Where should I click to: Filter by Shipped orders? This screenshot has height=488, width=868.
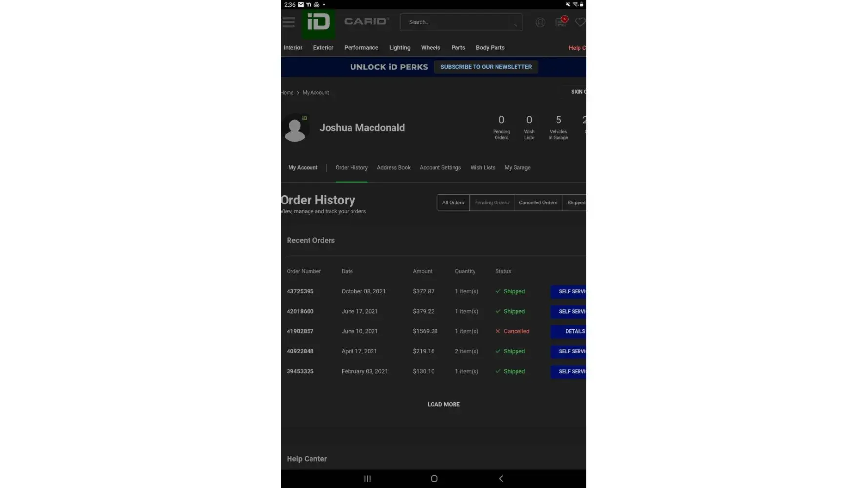pos(575,203)
